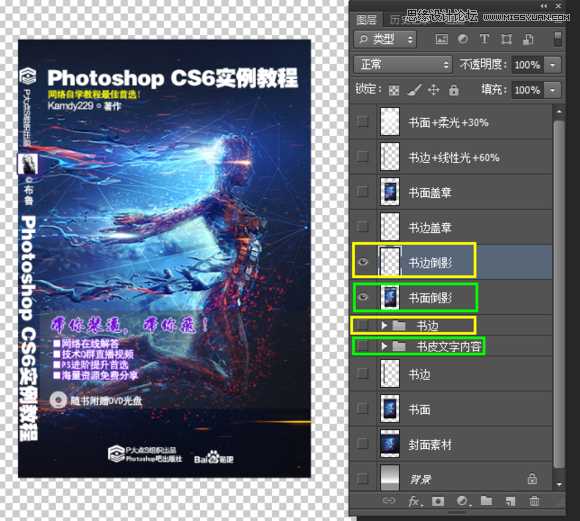Show the 书面 layer

[363, 409]
